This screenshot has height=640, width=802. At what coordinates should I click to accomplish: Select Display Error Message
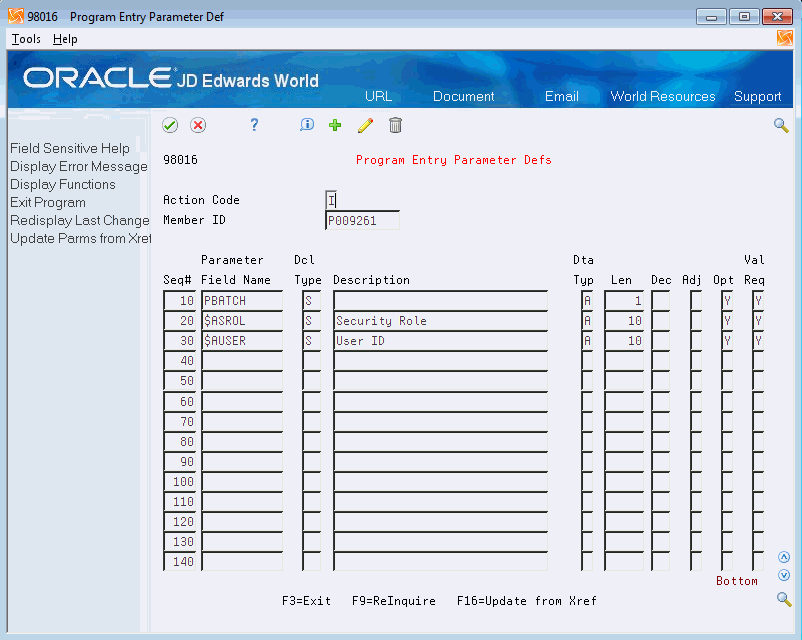click(x=79, y=166)
